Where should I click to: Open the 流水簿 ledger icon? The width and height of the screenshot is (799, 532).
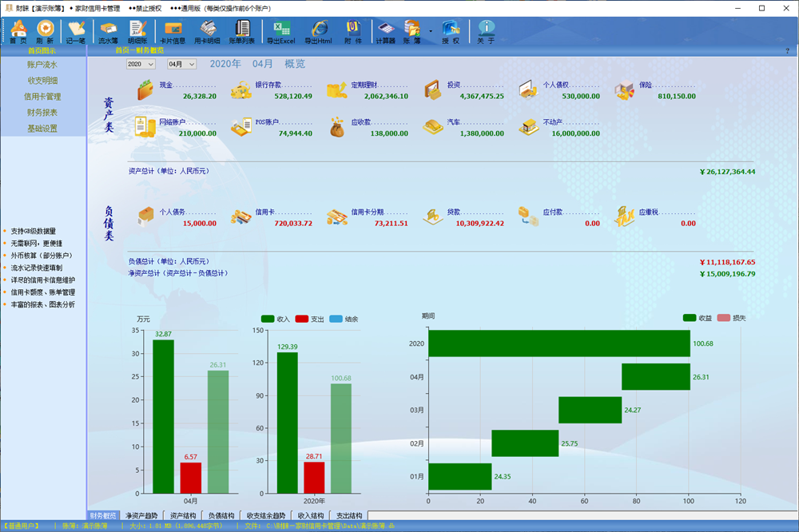point(108,31)
